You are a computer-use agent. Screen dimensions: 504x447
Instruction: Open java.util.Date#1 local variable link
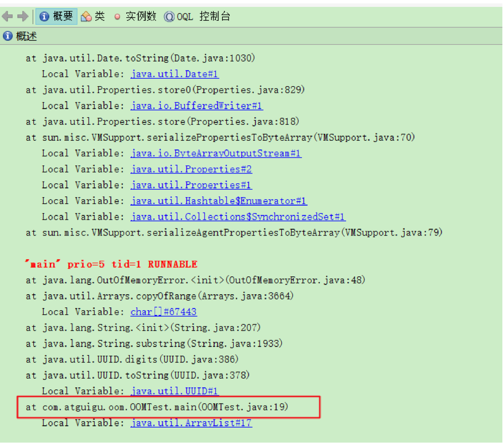(x=175, y=74)
